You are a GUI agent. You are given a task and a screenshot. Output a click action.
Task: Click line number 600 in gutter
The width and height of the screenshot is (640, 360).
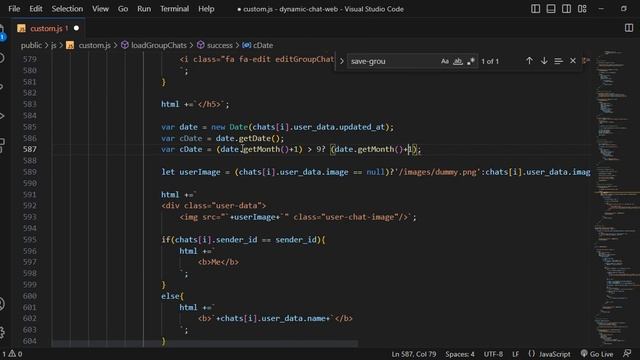tap(30, 296)
